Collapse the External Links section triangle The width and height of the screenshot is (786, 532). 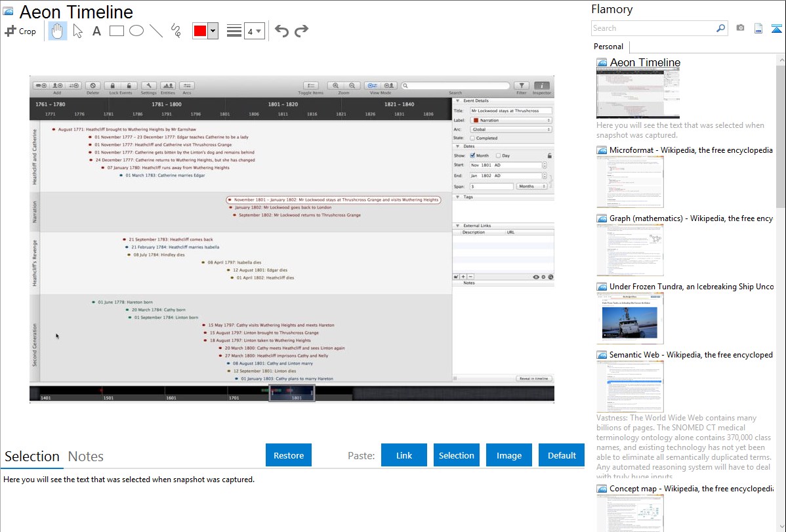[457, 226]
